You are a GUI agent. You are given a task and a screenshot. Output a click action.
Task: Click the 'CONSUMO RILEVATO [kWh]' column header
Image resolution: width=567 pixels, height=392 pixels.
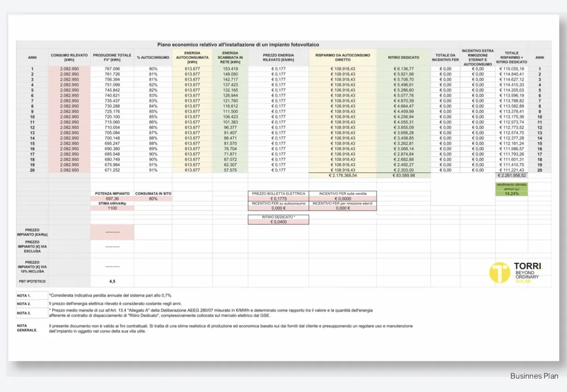(69, 58)
